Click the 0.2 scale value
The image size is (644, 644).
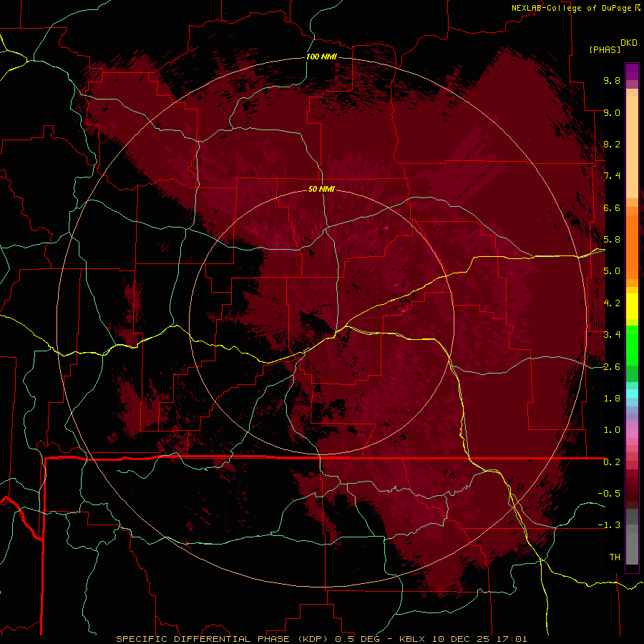612,462
